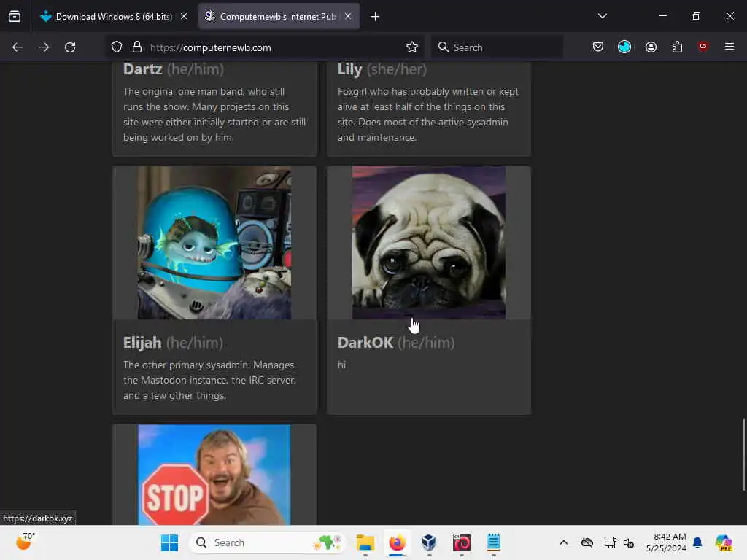The width and height of the screenshot is (747, 560).
Task: Select the Computernewb's Internet Pub tab
Action: coord(279,17)
